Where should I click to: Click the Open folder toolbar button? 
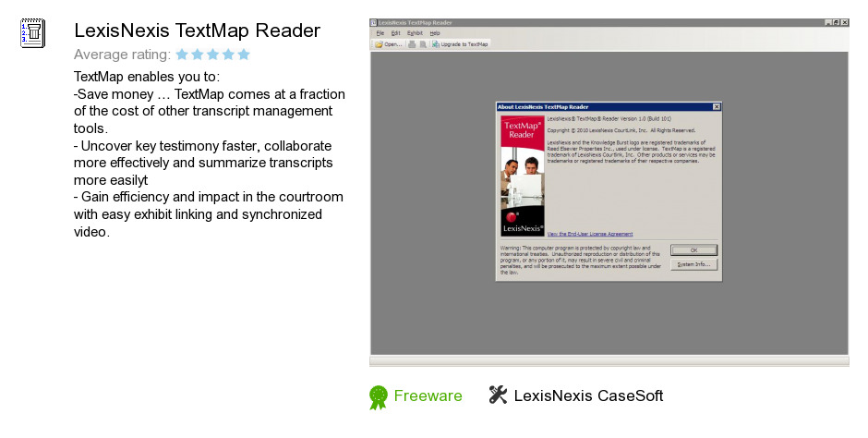(x=389, y=44)
